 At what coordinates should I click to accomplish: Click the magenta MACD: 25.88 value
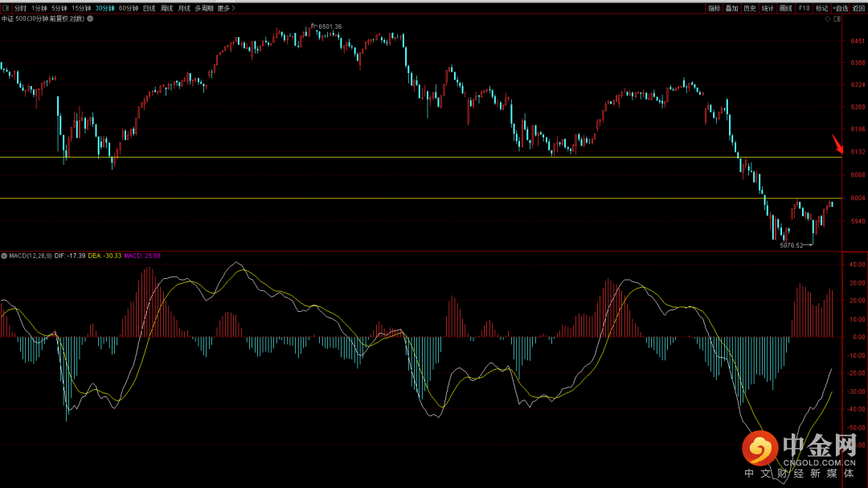(x=142, y=256)
